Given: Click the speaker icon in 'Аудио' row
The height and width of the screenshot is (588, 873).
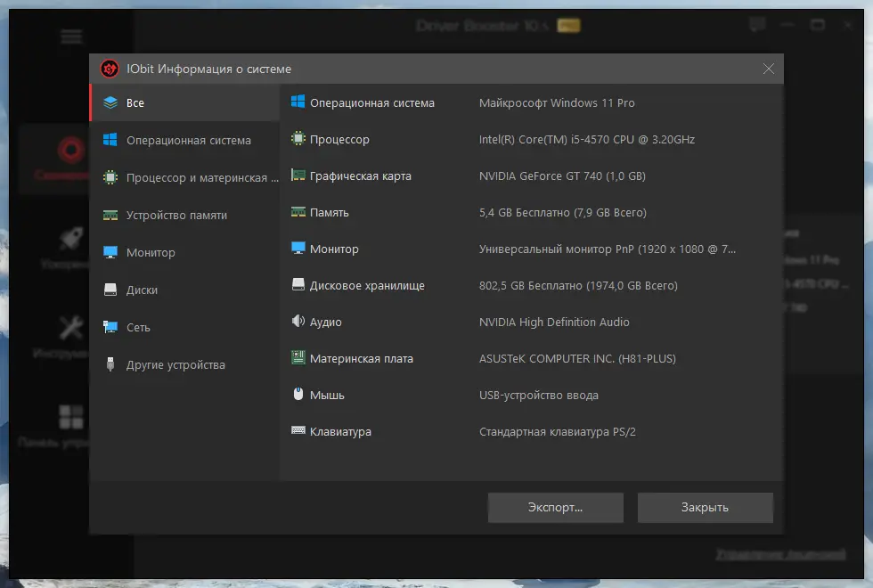Looking at the screenshot, I should pos(298,321).
